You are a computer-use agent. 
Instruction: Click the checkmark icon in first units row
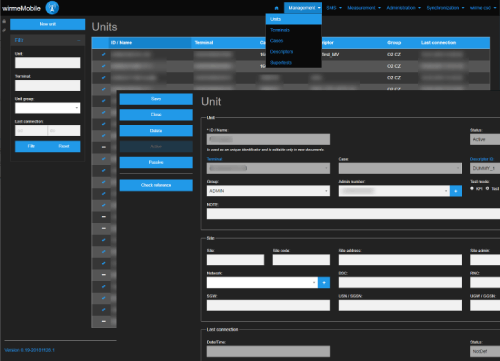[104, 54]
